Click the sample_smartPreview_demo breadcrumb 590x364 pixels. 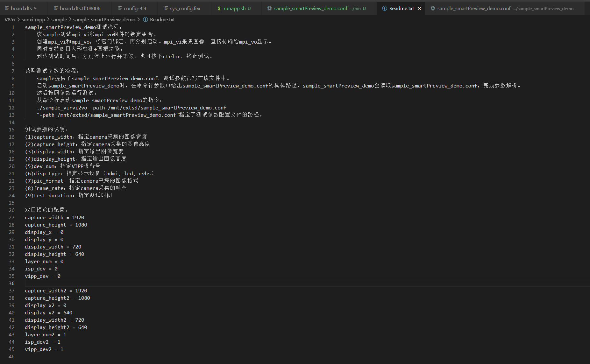pos(104,20)
